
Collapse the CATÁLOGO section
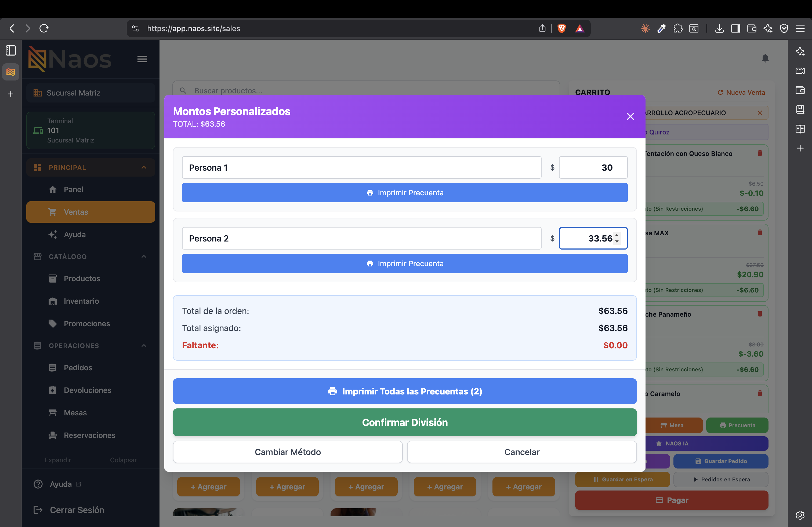(144, 256)
